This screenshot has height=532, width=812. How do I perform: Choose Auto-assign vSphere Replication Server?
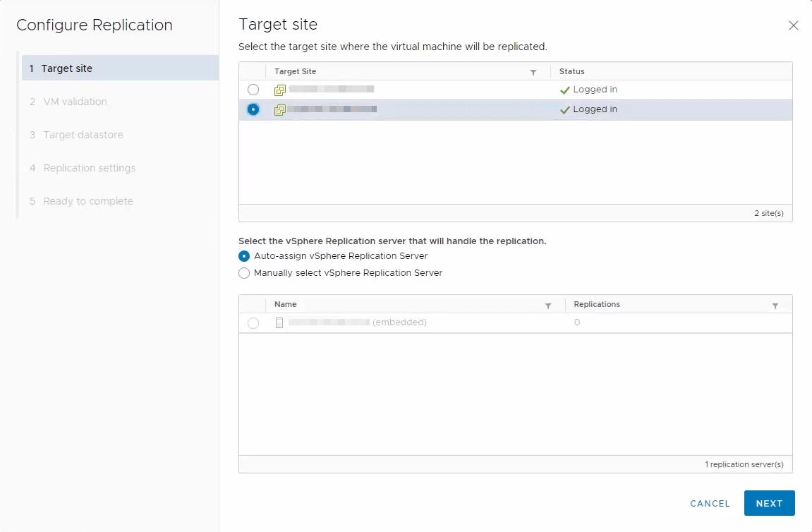coord(244,256)
